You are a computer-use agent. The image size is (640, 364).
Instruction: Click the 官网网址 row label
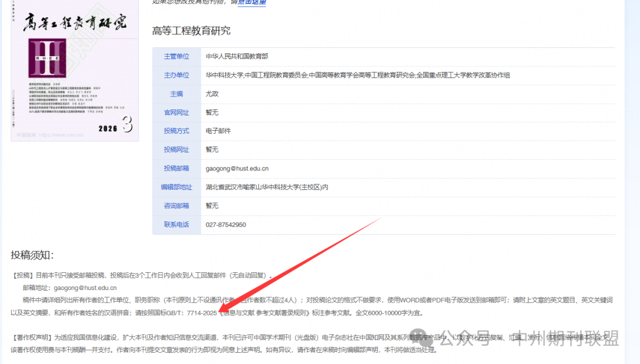[177, 112]
